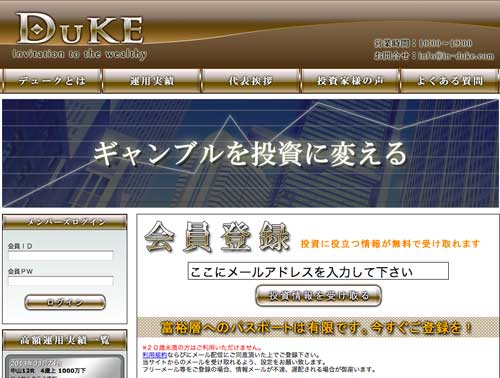The height and width of the screenshot is (378, 500).
Task: Click the 富裕層へのパスポート banner text
Action: (317, 328)
